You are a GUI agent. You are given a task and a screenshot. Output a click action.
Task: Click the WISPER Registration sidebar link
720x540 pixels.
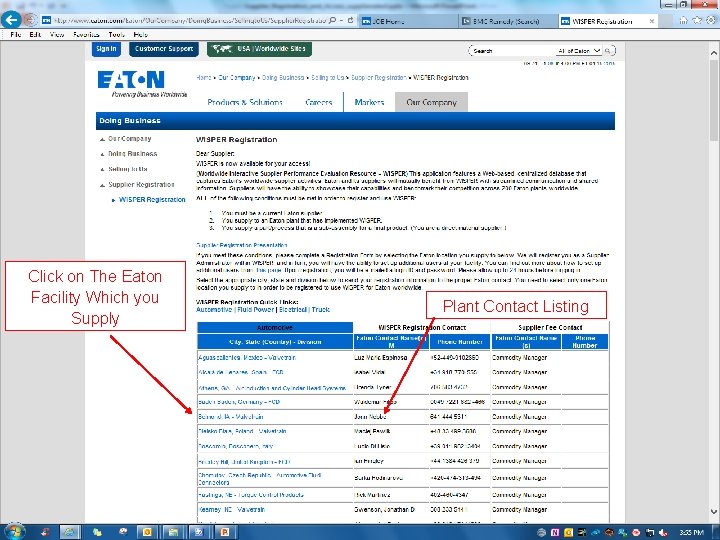[152, 200]
